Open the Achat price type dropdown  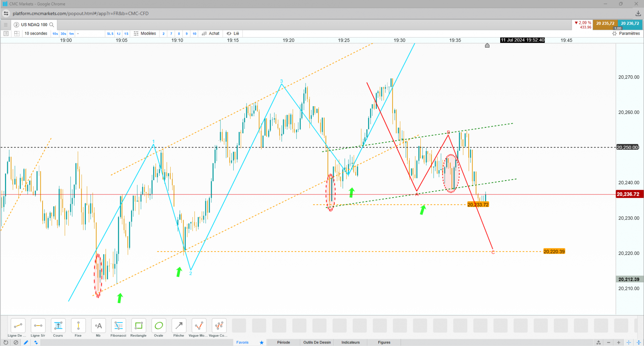[211, 34]
